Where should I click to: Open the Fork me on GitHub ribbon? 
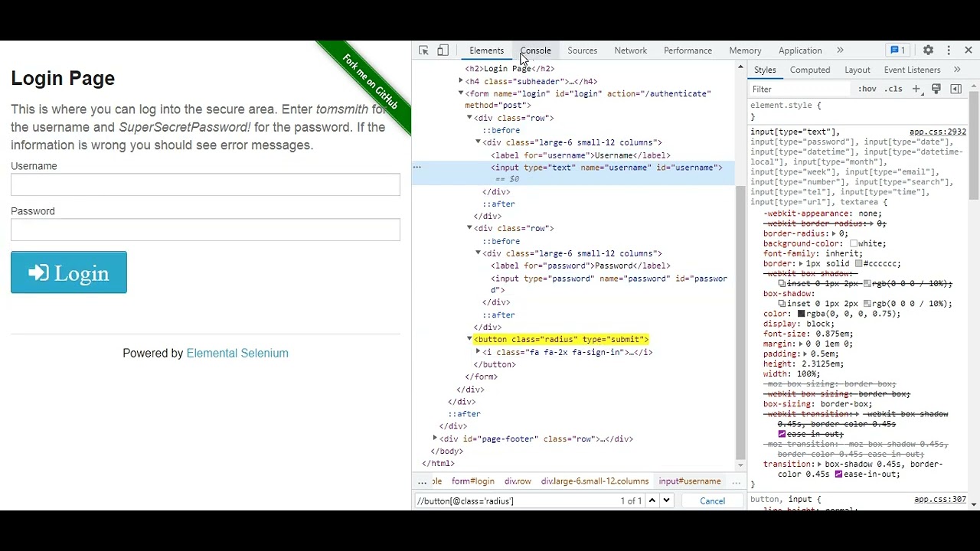(x=369, y=83)
